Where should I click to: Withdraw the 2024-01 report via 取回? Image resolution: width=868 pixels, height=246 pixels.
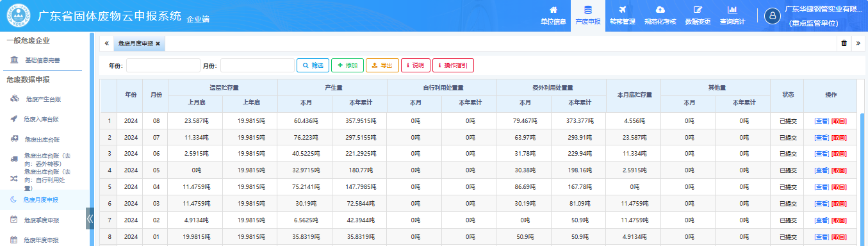[839, 237]
